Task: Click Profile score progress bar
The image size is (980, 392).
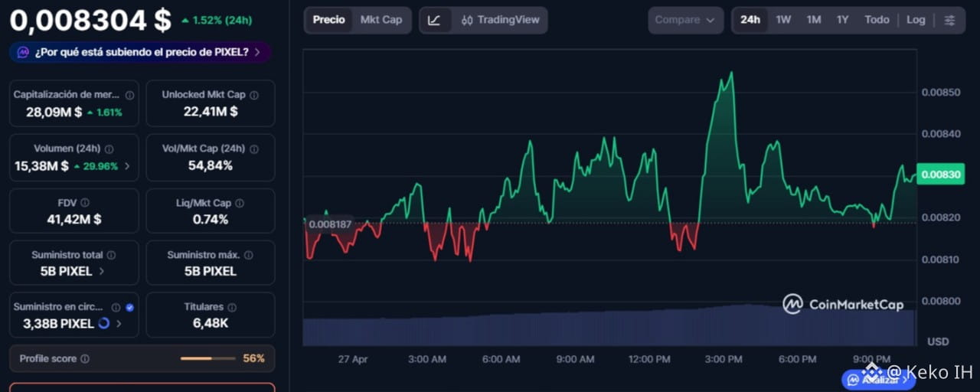Action: tap(207, 358)
